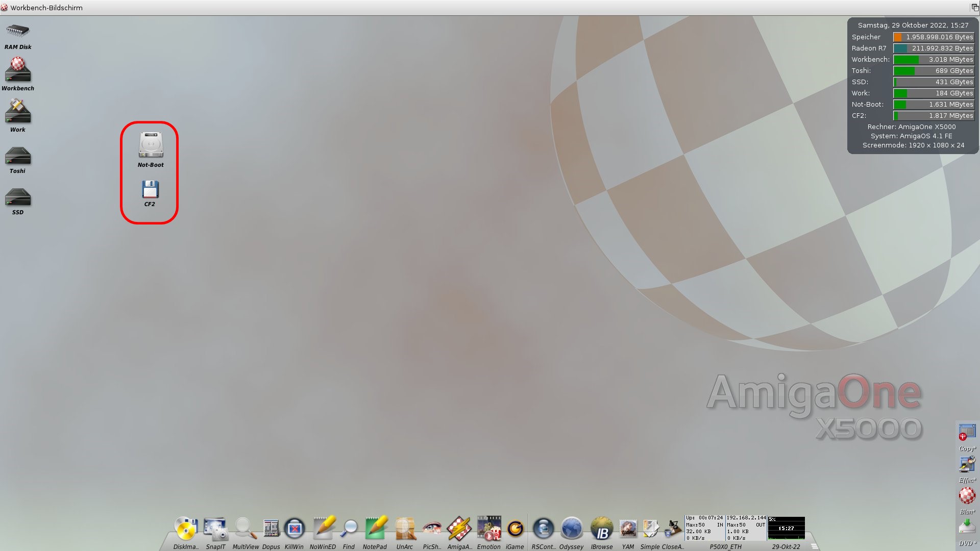The width and height of the screenshot is (980, 551).
Task: Click the 15:27 clock display in dock
Action: [x=786, y=528]
